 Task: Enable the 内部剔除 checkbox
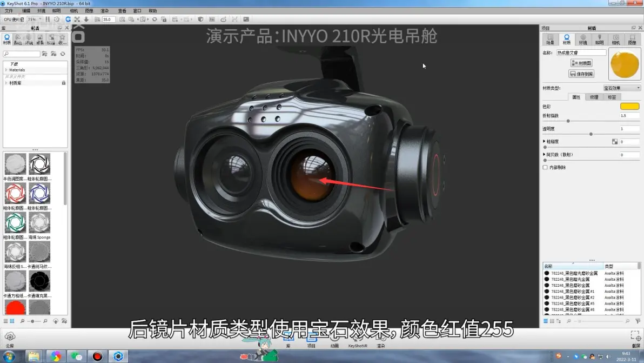(545, 168)
